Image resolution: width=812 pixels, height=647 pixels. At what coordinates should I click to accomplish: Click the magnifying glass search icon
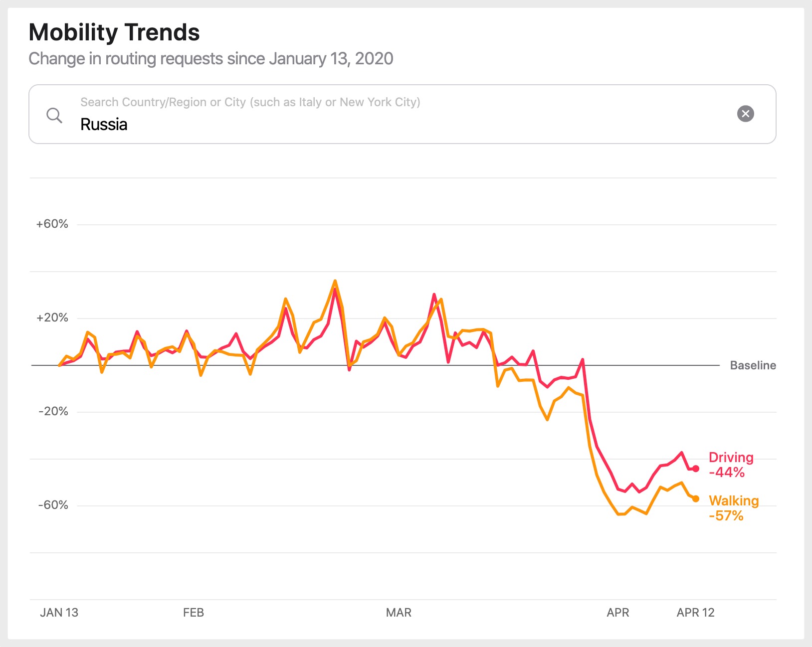pyautogui.click(x=54, y=115)
